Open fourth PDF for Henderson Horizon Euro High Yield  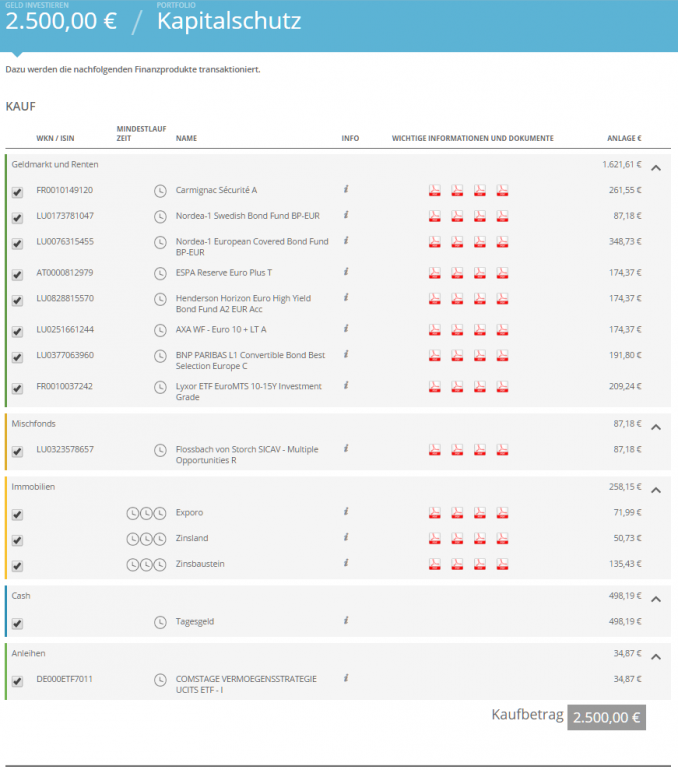[502, 299]
